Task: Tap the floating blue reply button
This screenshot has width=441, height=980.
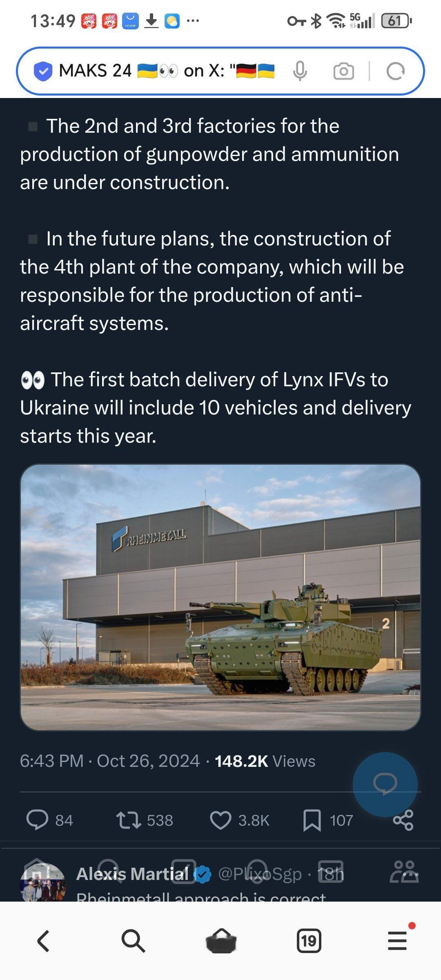Action: tap(385, 784)
